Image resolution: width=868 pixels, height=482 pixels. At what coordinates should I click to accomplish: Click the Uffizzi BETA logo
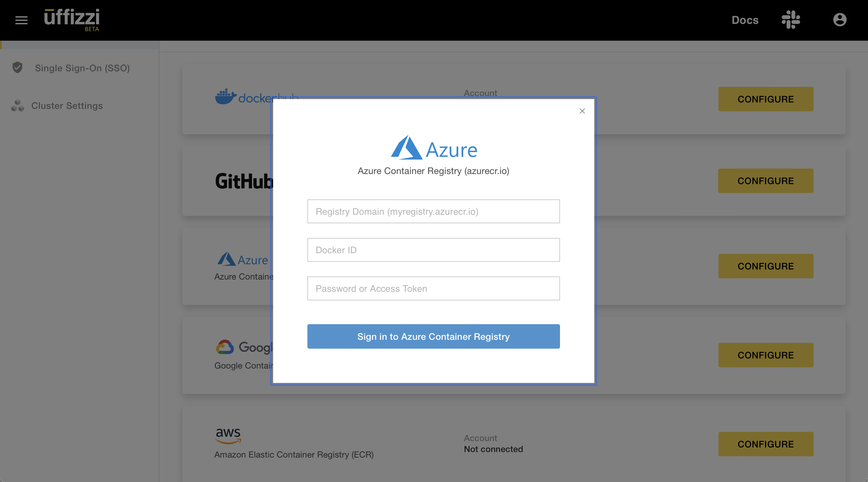point(72,20)
